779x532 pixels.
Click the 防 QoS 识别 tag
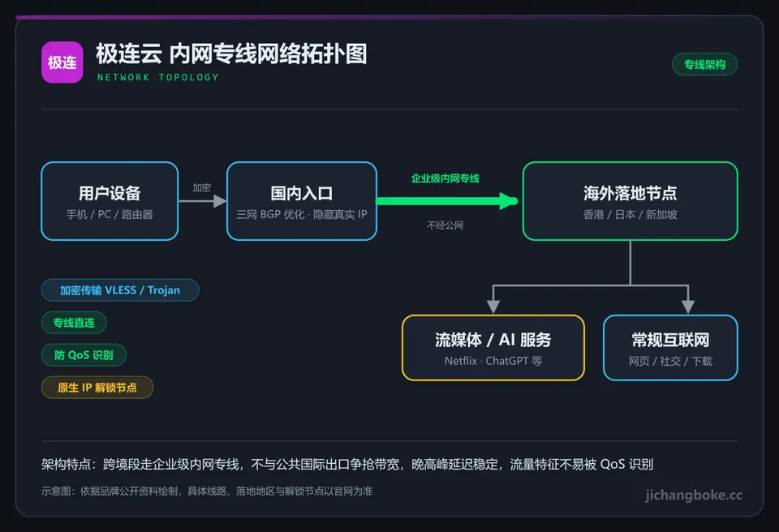click(84, 355)
